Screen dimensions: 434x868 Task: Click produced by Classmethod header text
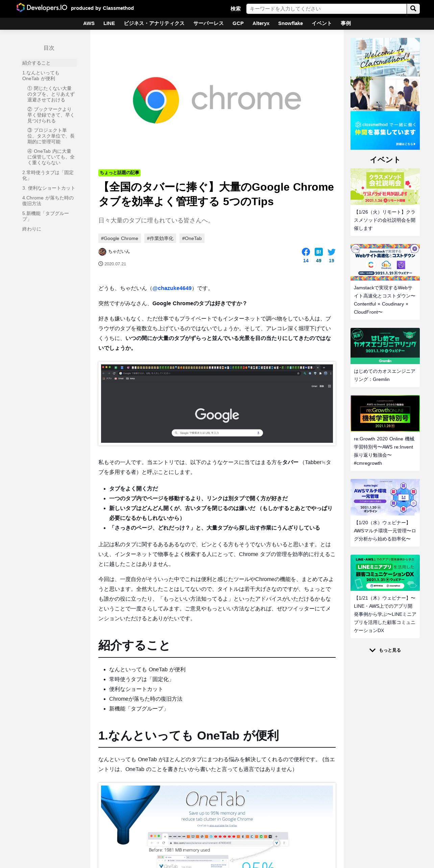[102, 8]
